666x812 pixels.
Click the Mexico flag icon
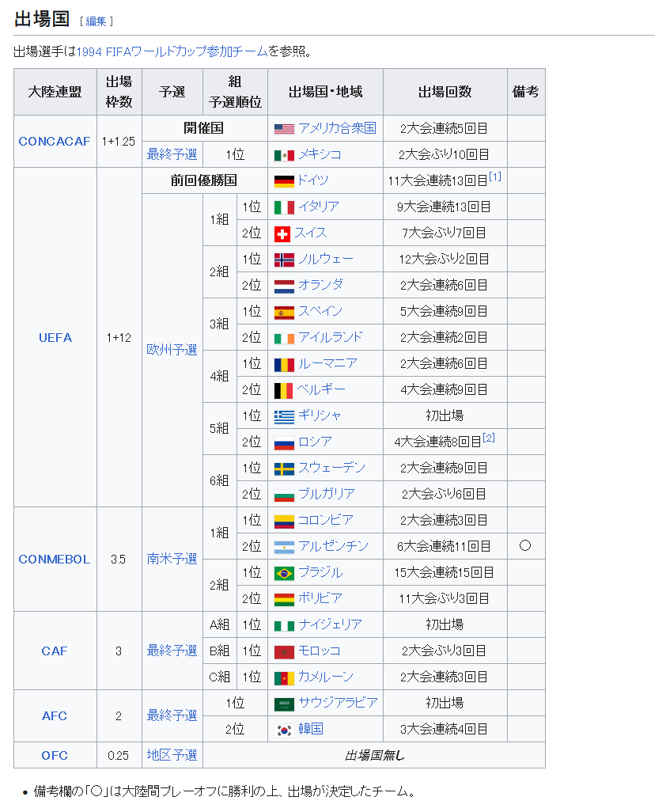coord(284,155)
